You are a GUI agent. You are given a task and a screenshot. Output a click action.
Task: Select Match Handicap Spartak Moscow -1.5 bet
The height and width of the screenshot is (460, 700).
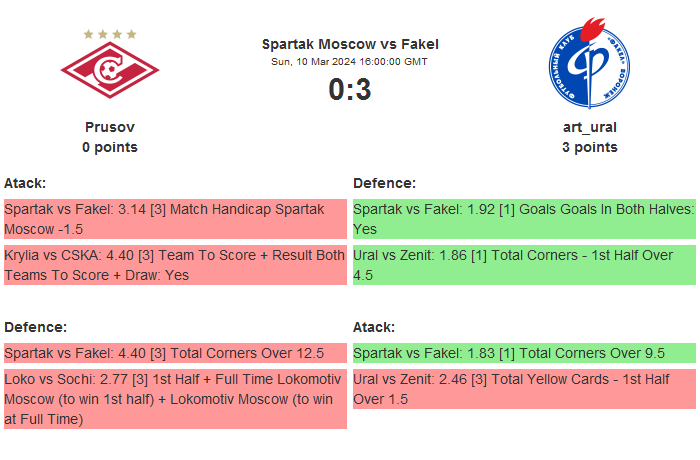point(175,219)
